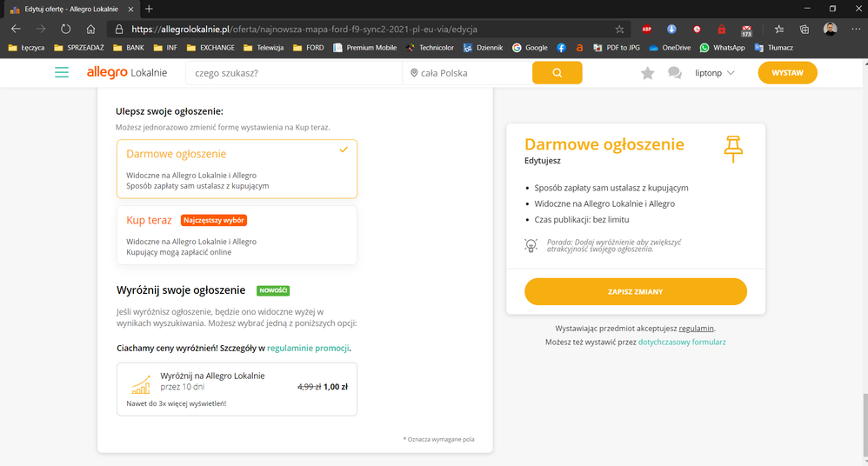Go back with the browser back arrow
Image resolution: width=868 pixels, height=466 pixels.
click(16, 29)
